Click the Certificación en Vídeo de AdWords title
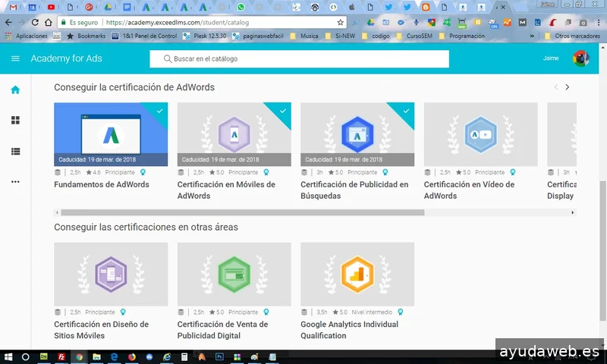Viewport: 607px width, 364px height. [x=469, y=190]
